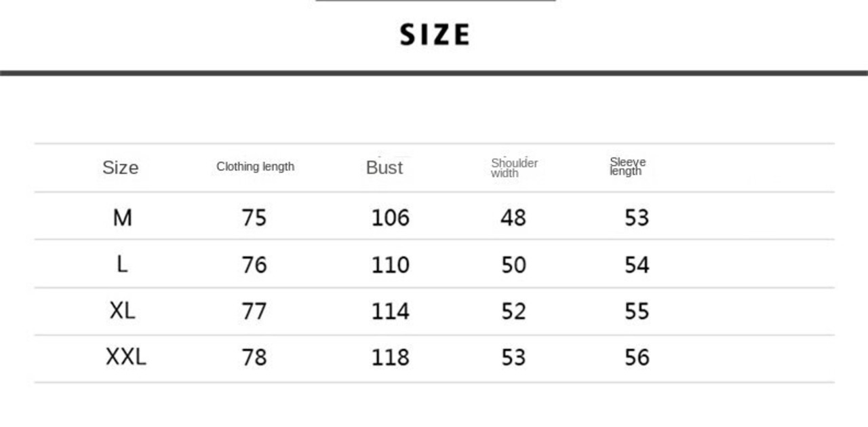This screenshot has height=427, width=868.
Task: Click bust value 114 for XL
Action: [391, 311]
